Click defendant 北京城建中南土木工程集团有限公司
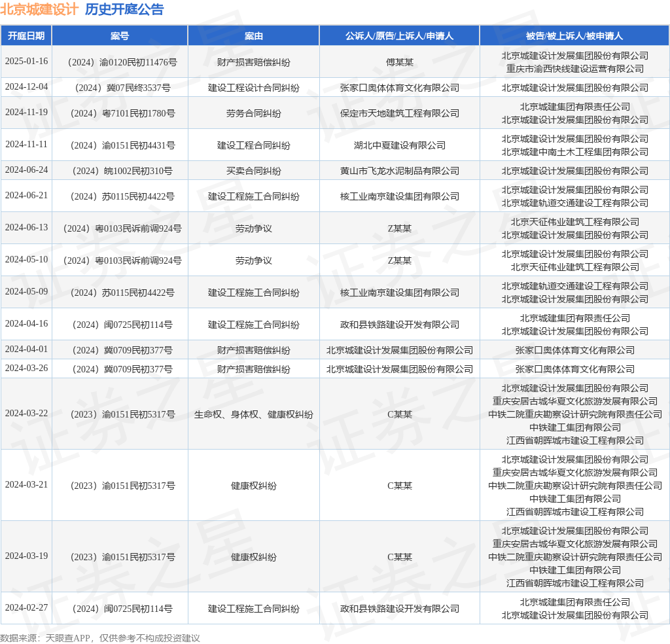Viewport: 670px width, 644px height. [574, 152]
